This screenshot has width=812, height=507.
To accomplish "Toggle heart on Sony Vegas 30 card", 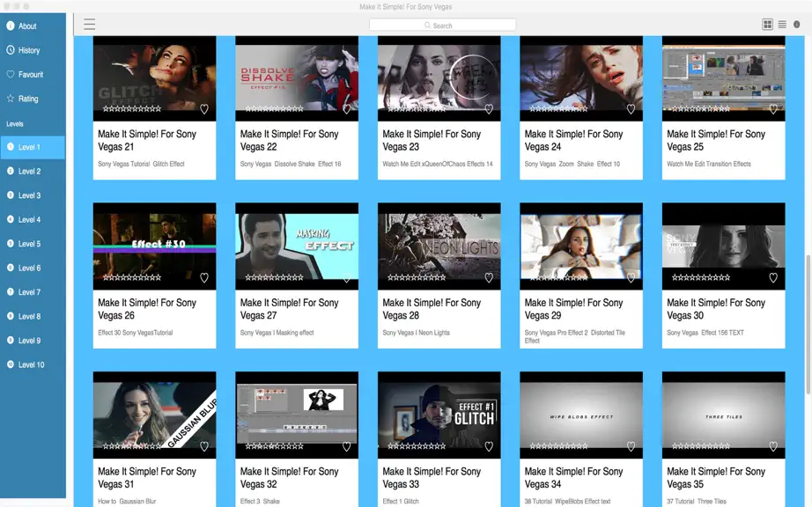I will point(772,278).
